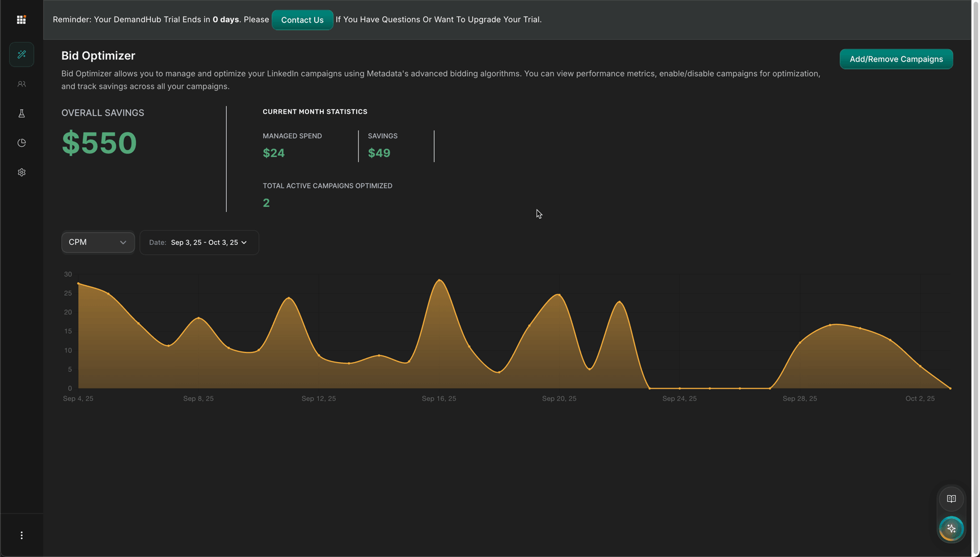Click the $550 overall savings figure
The height and width of the screenshot is (557, 980).
tap(99, 143)
